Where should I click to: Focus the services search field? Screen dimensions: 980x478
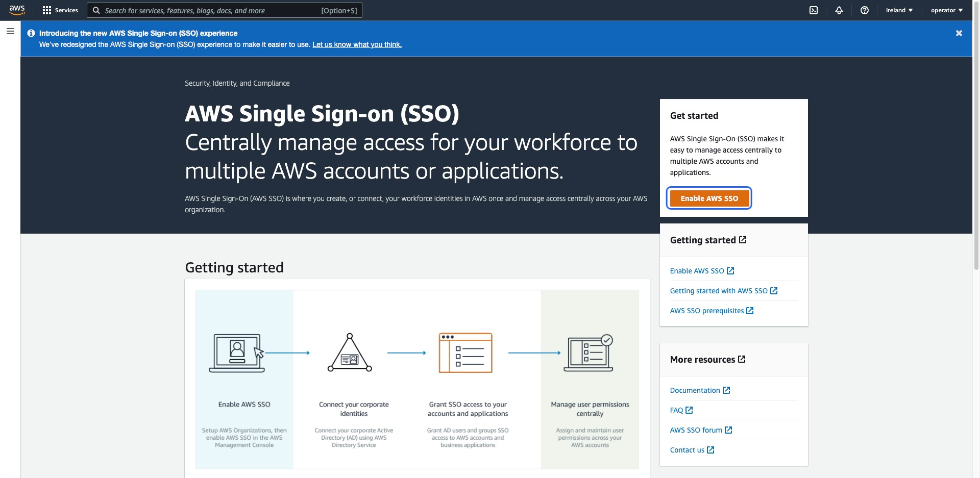(x=225, y=10)
